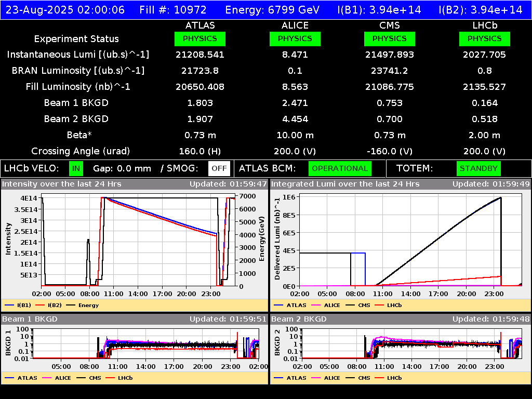The width and height of the screenshot is (532, 399).
Task: Select the Crossing Angle (urad) row label
Action: tap(81, 151)
